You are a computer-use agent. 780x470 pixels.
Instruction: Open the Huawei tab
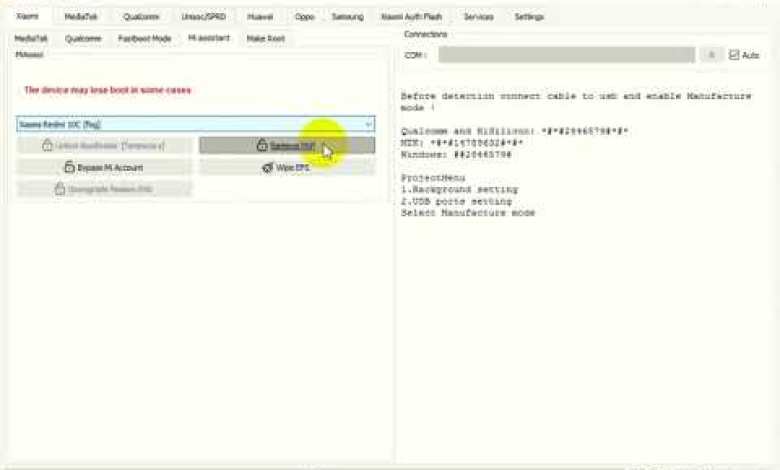click(260, 17)
